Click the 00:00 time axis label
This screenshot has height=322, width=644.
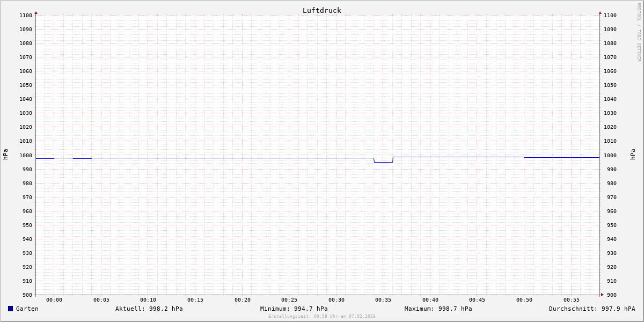pyautogui.click(x=54, y=300)
